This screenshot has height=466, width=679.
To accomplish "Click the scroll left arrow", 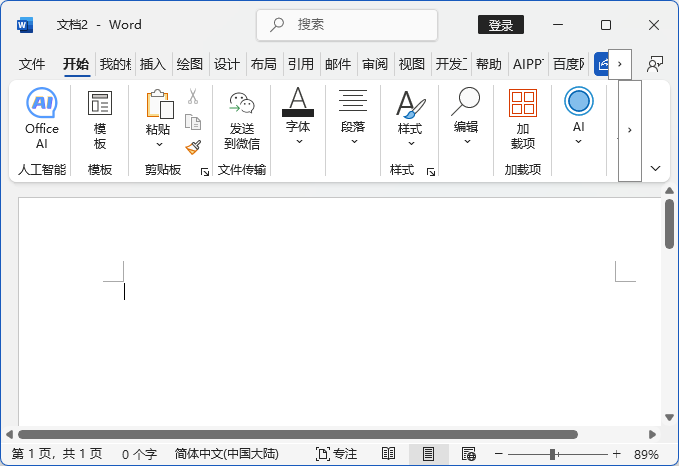I will tap(10, 434).
